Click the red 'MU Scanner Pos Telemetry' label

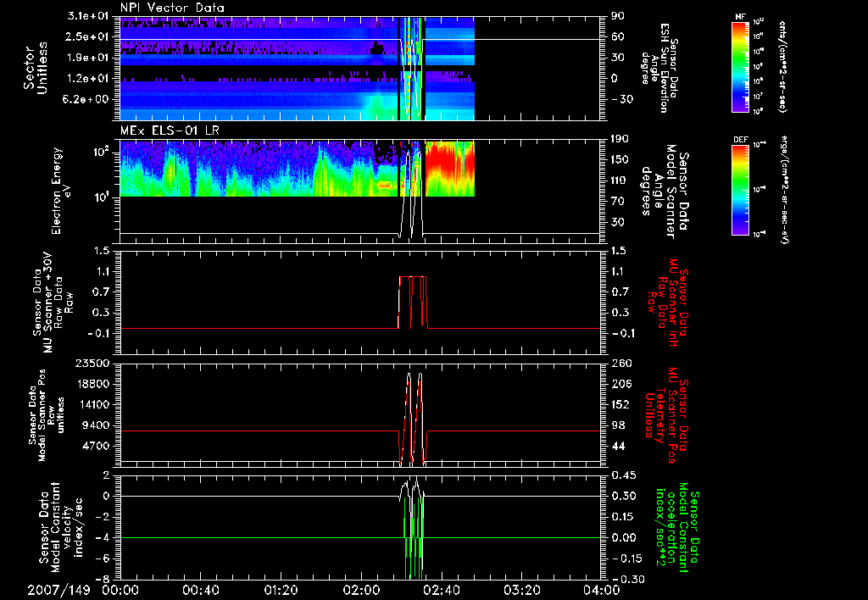(x=666, y=415)
